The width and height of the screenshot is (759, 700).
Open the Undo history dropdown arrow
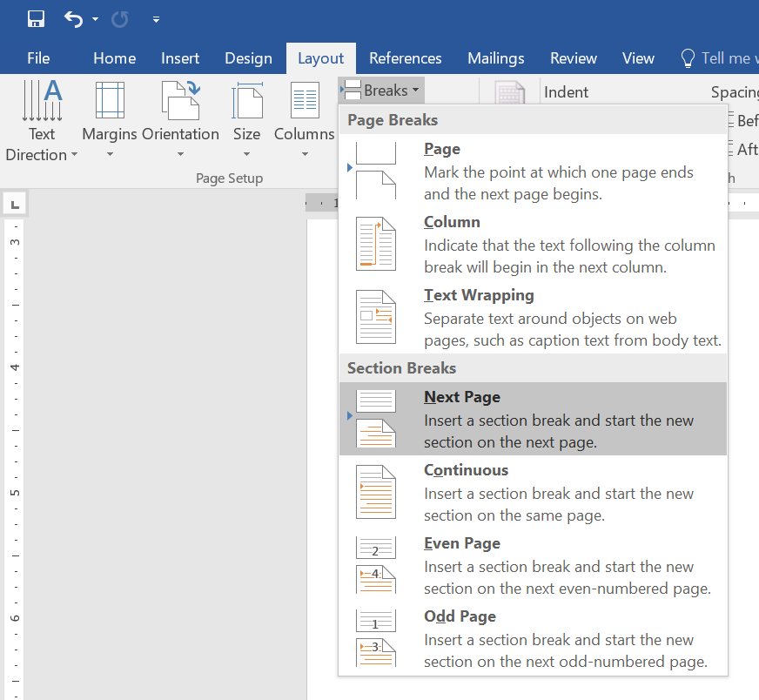click(95, 19)
